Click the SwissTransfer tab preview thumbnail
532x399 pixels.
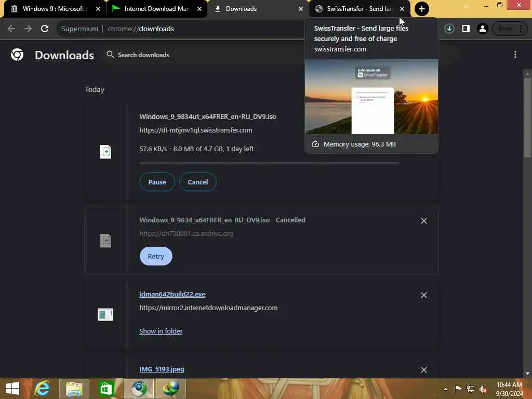coord(371,97)
